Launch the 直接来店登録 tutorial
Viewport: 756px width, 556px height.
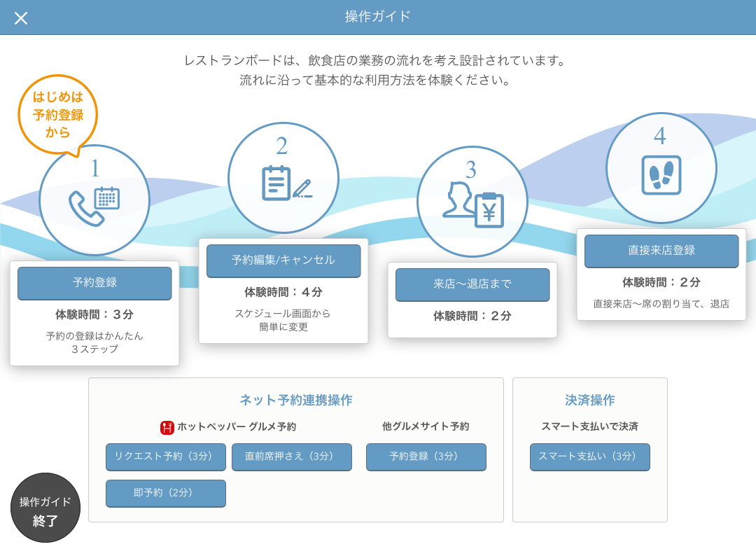661,251
